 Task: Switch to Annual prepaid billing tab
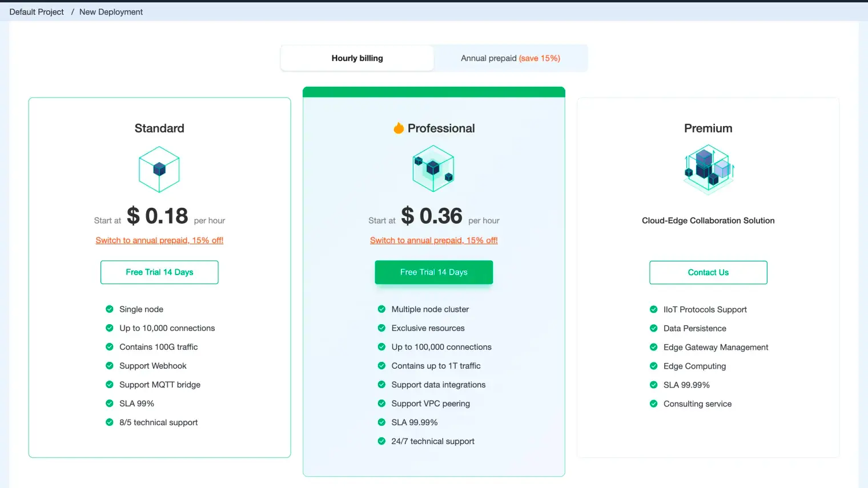click(510, 58)
